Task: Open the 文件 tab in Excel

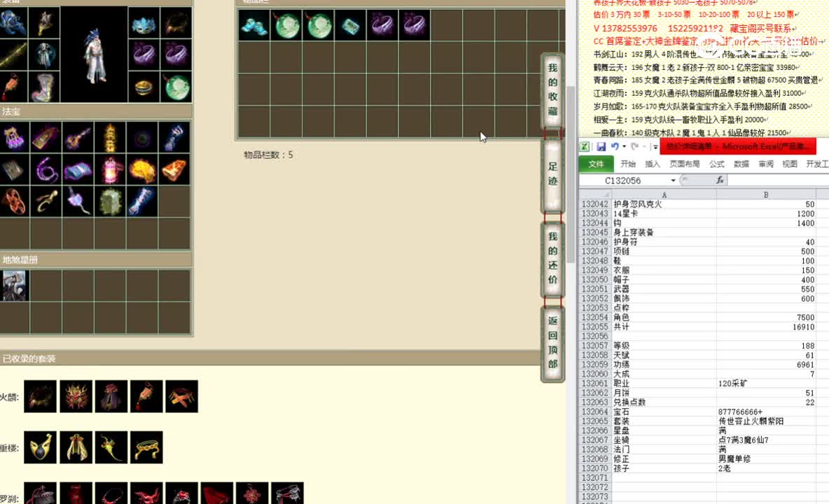Action: click(x=596, y=164)
